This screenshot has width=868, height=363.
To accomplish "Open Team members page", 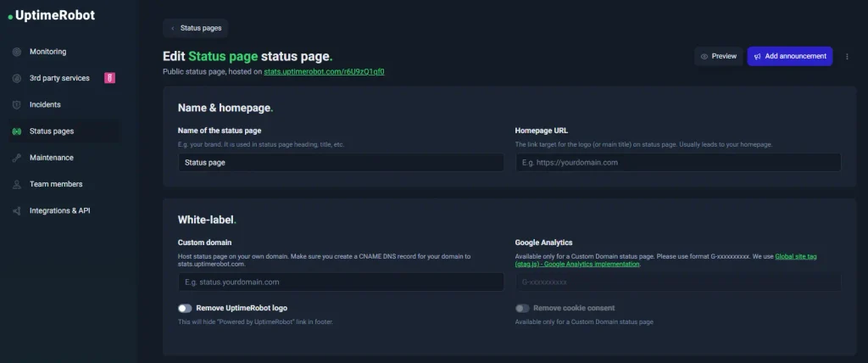I will pyautogui.click(x=63, y=185).
